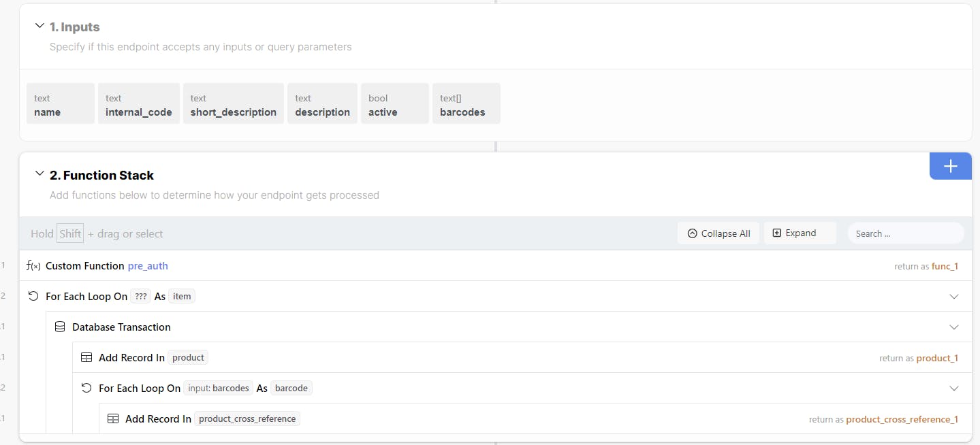Click loop icon for barcodes loop
The height and width of the screenshot is (445, 980).
click(86, 389)
